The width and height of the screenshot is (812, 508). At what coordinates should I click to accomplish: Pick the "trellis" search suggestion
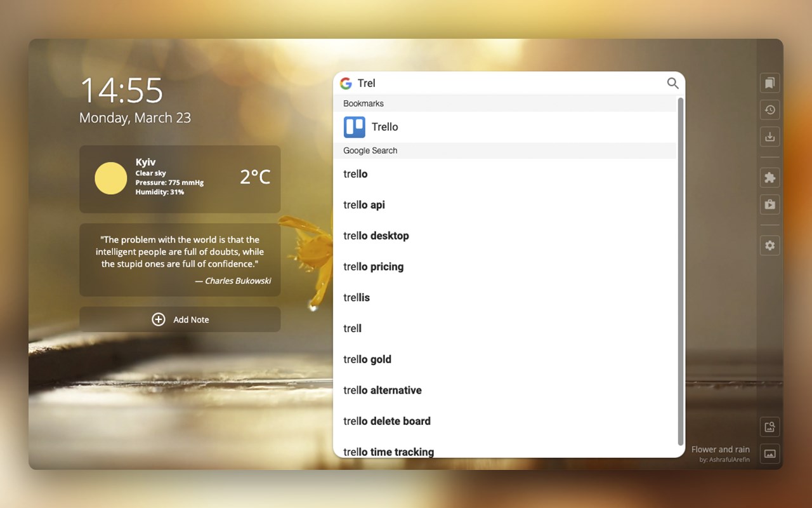[506, 297]
